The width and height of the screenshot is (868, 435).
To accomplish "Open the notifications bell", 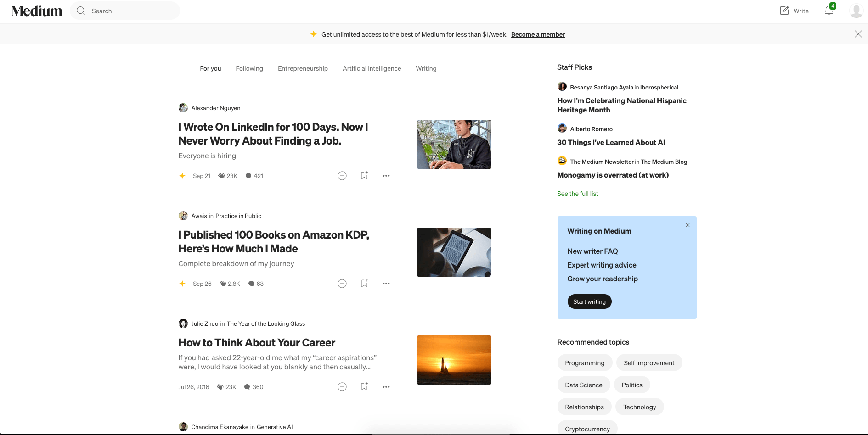I will point(829,11).
